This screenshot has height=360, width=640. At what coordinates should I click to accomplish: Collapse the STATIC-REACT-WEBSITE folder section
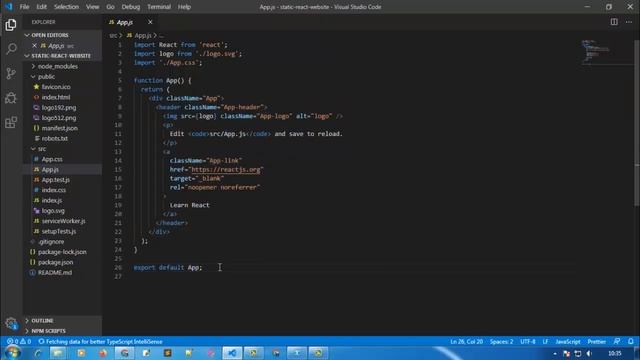[62, 56]
